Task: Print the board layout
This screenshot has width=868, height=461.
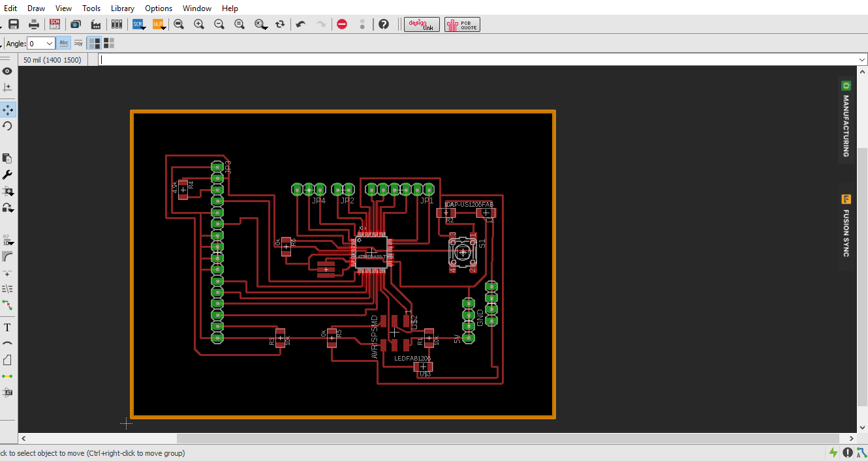Action: pyautogui.click(x=34, y=24)
